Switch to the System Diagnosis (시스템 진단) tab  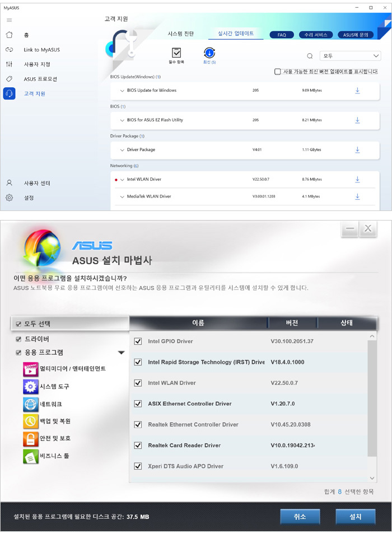point(181,34)
